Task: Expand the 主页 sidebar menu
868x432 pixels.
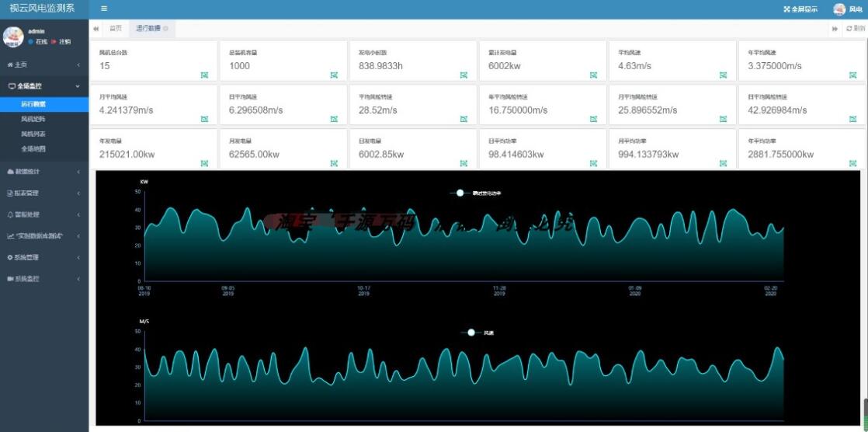Action: click(44, 64)
